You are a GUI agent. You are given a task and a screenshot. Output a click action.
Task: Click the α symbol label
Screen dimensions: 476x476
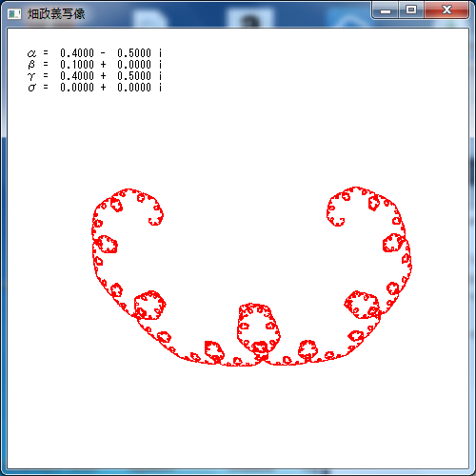[31, 53]
